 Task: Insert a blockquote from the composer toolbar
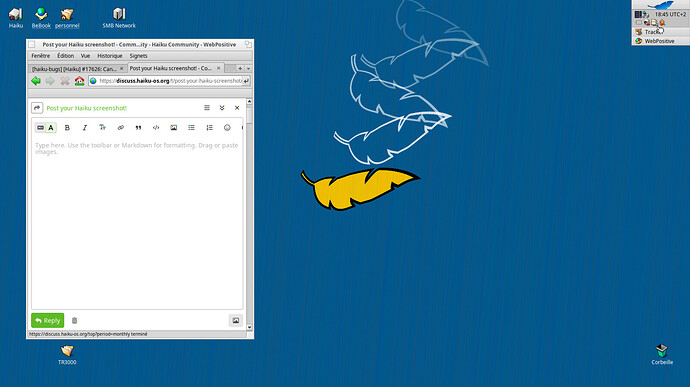pyautogui.click(x=138, y=128)
